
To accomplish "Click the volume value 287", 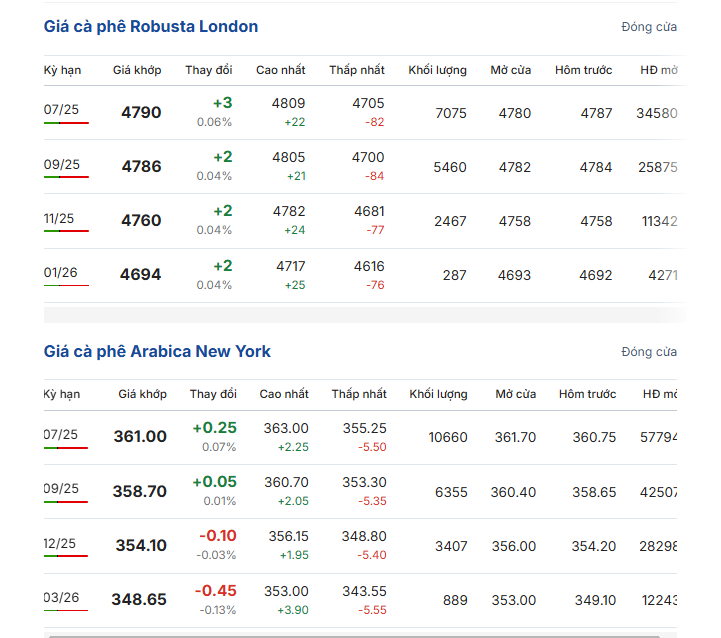I will pyautogui.click(x=455, y=276).
